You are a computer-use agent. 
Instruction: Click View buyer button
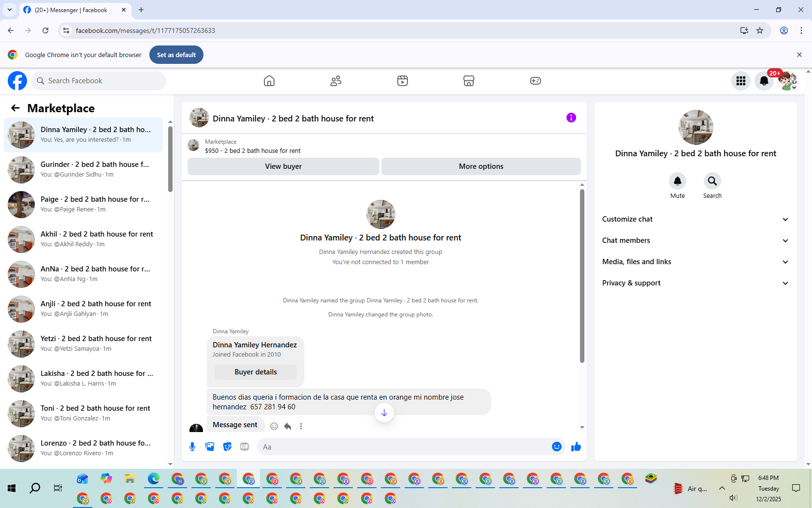pyautogui.click(x=283, y=166)
